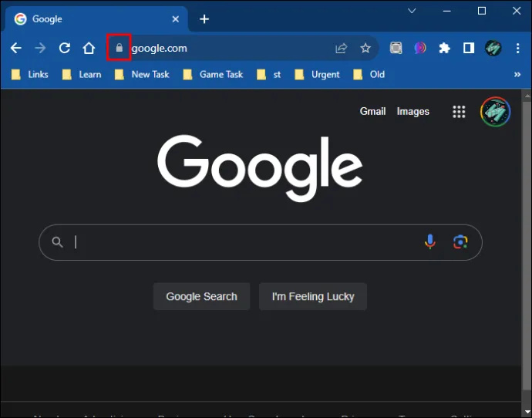Open the Game Task bookmark folder

pyautogui.click(x=213, y=75)
